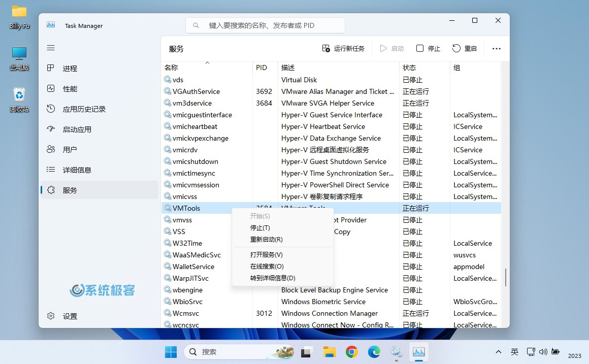589x364 pixels.
Task: Expand the system tray hidden icons chevron
Action: coord(499,352)
